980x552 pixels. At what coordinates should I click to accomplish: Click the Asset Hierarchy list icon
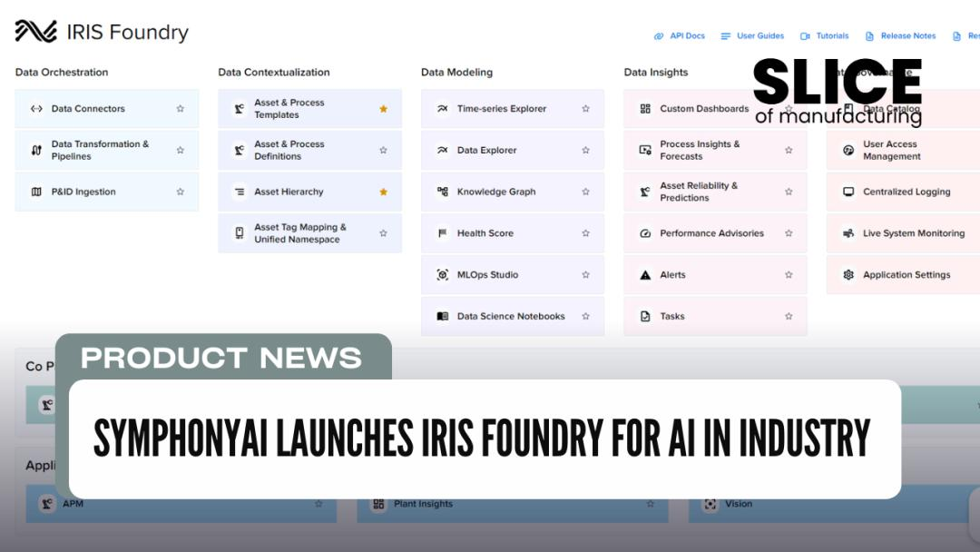coord(240,192)
